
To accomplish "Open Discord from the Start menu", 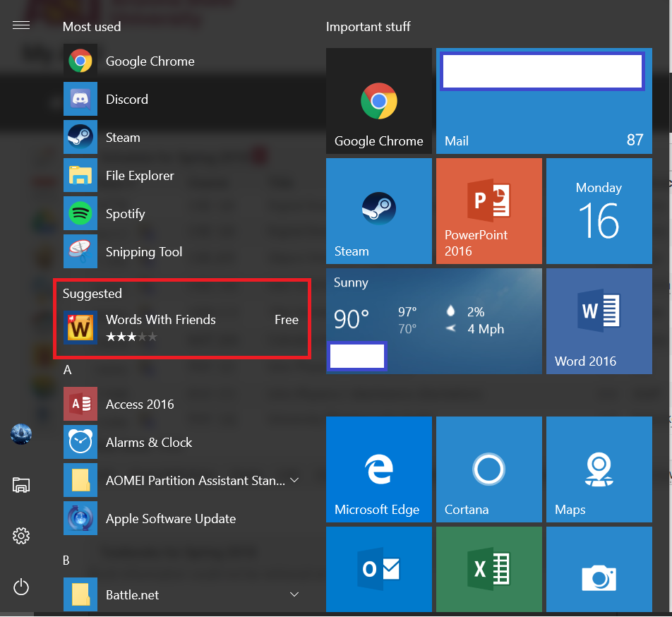I will [127, 100].
